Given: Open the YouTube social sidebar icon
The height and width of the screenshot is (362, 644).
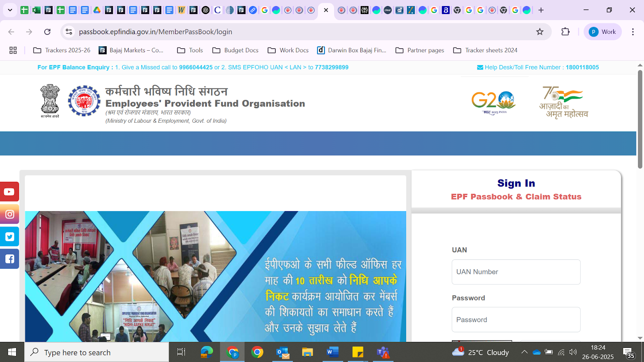Looking at the screenshot, I should pyautogui.click(x=9, y=192).
